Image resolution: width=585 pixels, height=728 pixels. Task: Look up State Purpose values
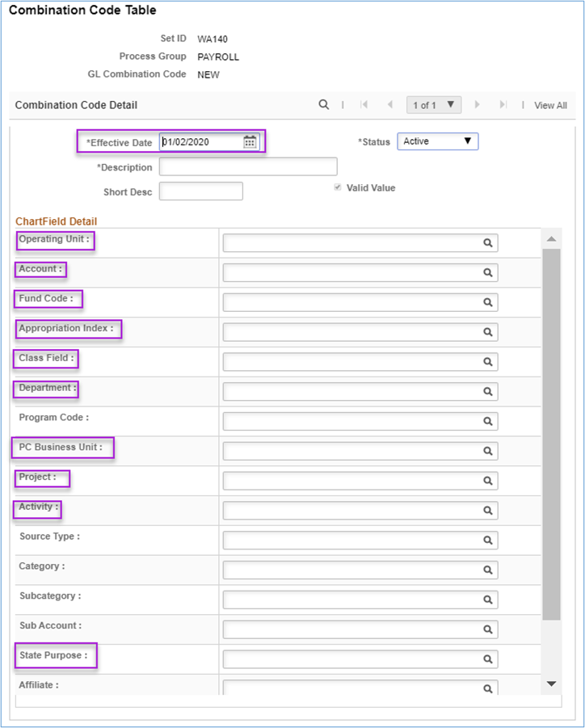point(487,659)
